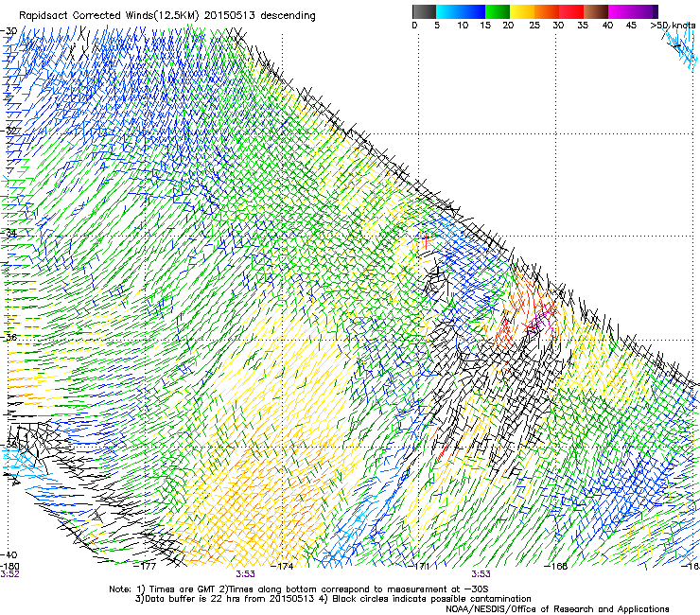This screenshot has height=615, width=700.
Task: Click the '40' legend scale number
Action: pos(607,26)
